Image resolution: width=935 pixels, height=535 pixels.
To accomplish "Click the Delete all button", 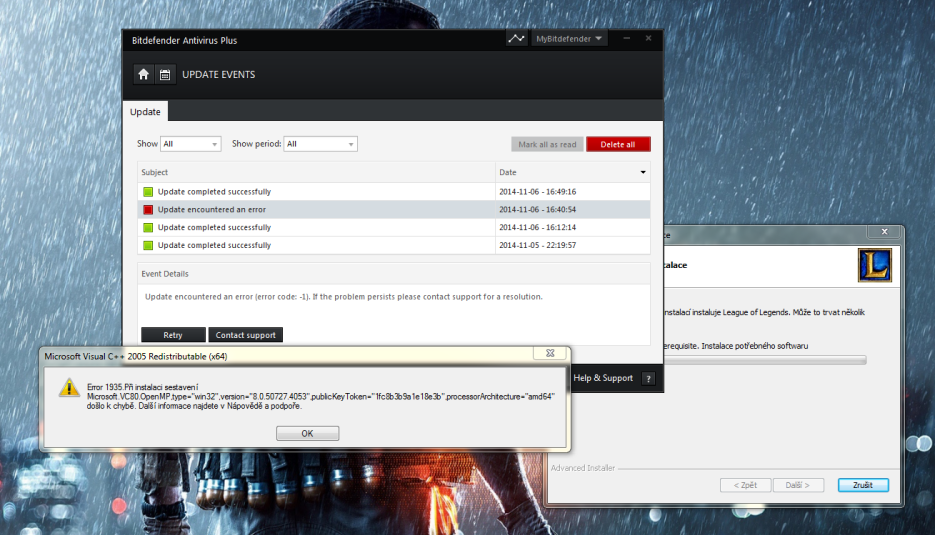I will (618, 144).
